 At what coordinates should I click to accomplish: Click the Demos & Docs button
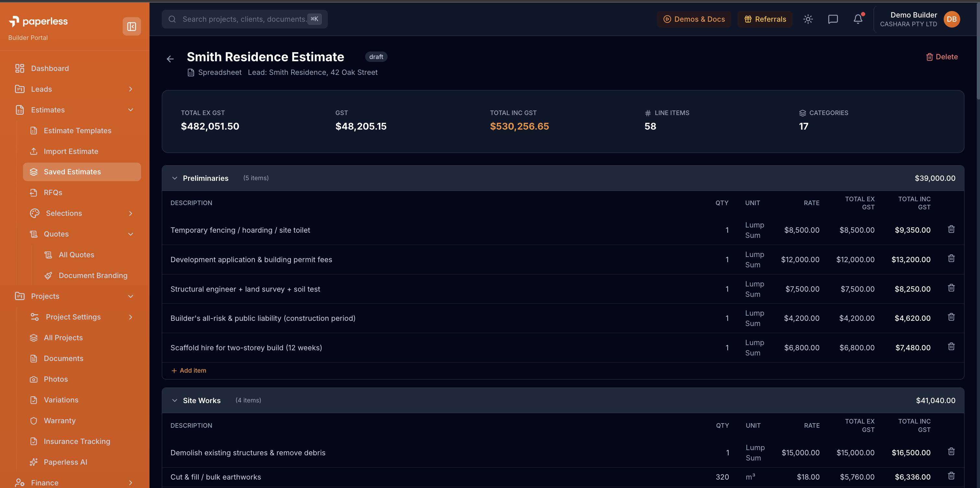(694, 19)
